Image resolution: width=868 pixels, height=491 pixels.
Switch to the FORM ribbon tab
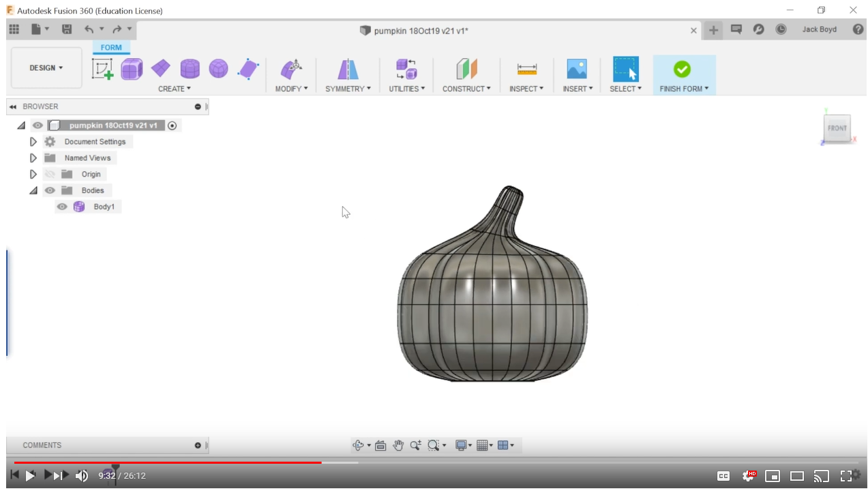click(x=111, y=48)
